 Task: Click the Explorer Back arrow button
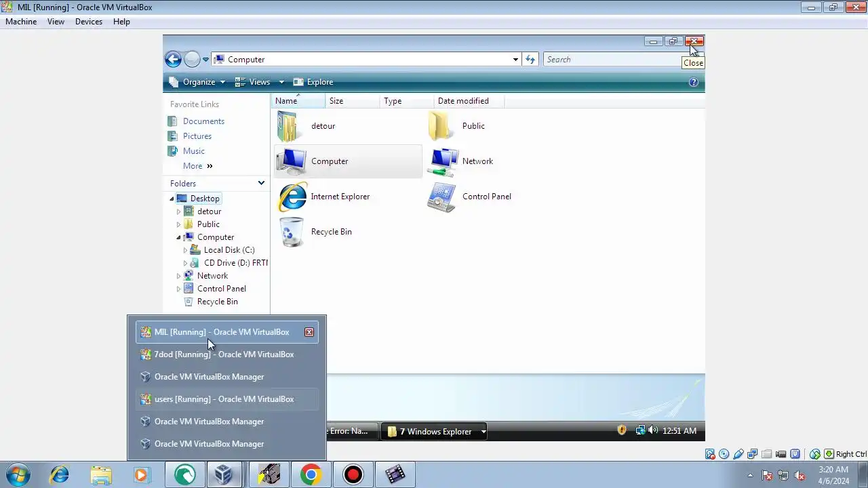[173, 60]
